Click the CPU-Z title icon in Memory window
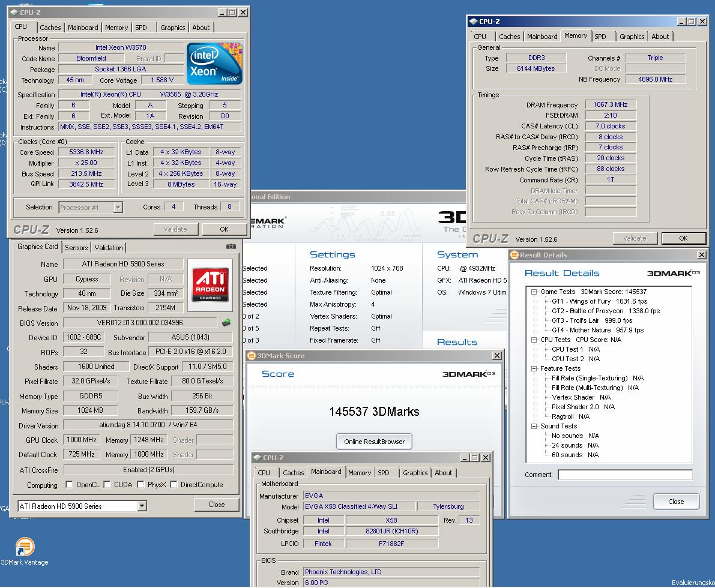 [x=473, y=22]
